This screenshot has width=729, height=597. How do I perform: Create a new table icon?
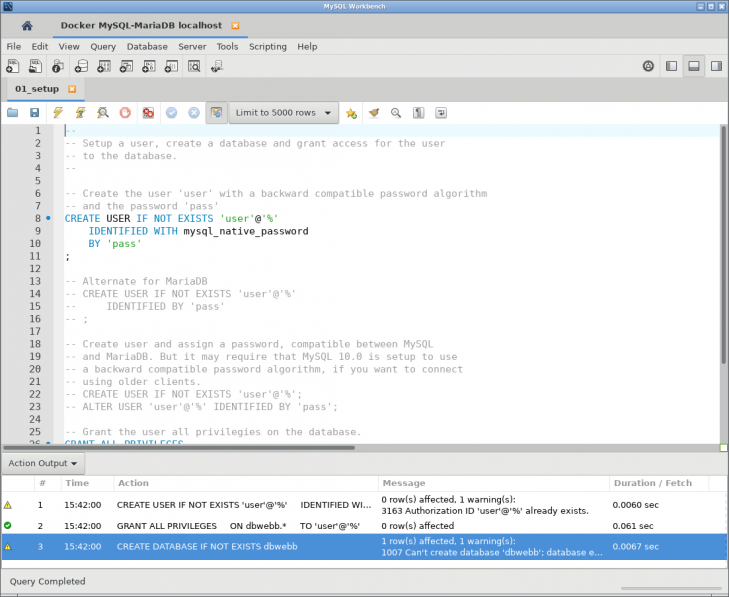pyautogui.click(x=104, y=66)
